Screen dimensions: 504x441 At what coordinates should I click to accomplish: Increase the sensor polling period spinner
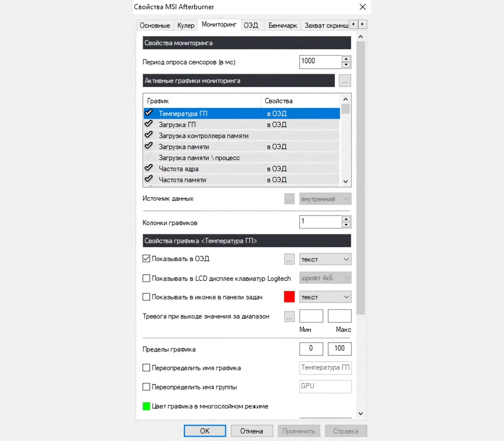point(346,59)
